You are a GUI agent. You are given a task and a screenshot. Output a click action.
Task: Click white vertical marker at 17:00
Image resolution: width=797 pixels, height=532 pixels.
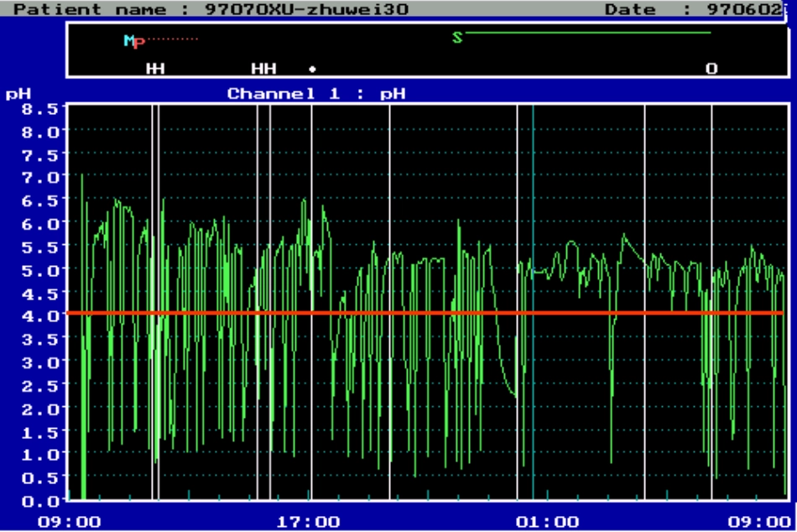pos(311,302)
